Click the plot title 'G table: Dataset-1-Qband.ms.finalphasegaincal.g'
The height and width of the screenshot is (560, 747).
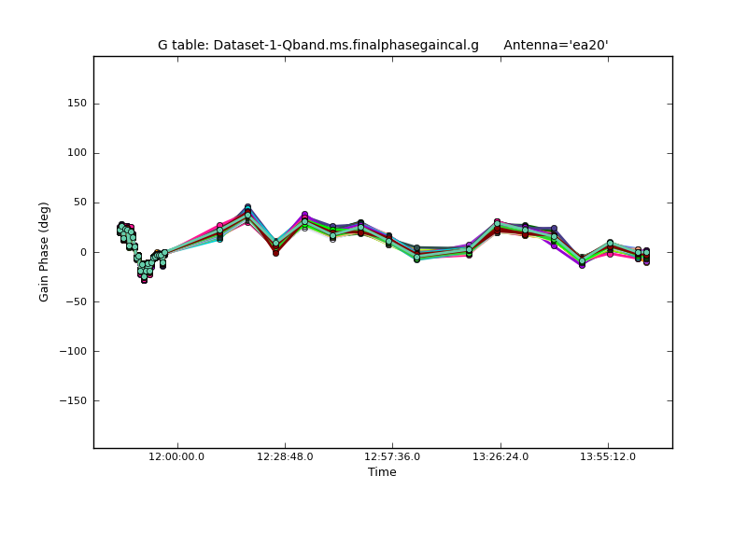click(317, 45)
